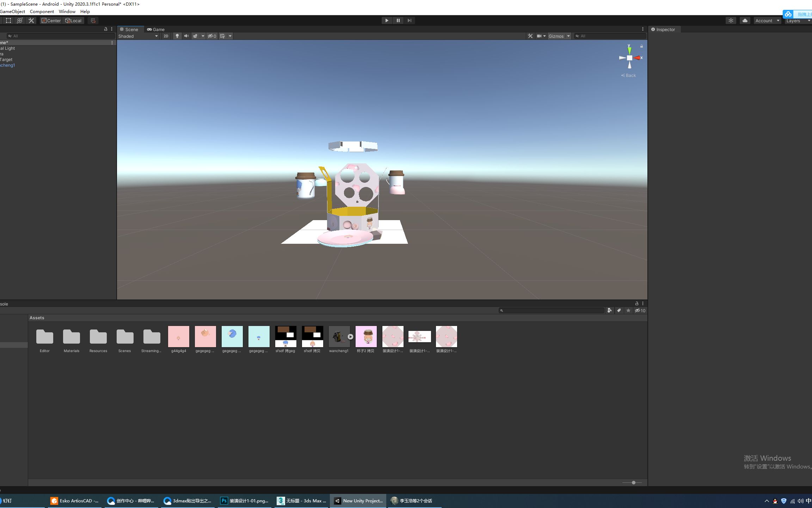Viewport: 812px width, 508px height.
Task: Toggle 2D view mode in Scene
Action: [x=166, y=36]
